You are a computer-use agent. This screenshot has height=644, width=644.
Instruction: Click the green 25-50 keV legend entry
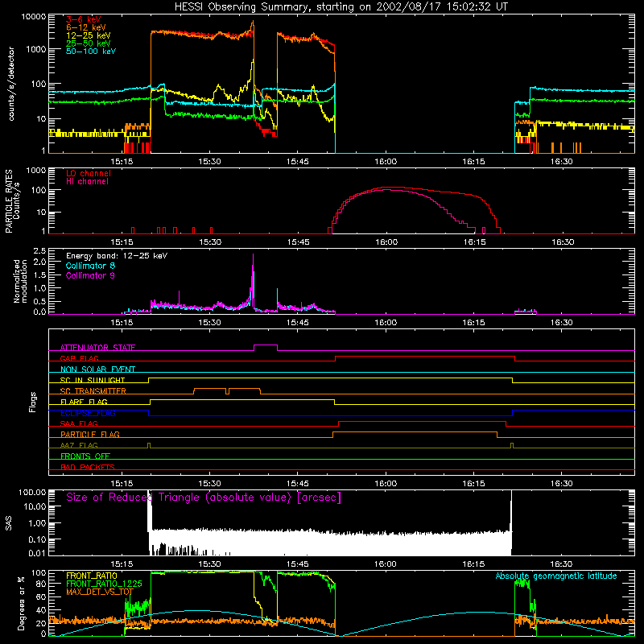(89, 43)
